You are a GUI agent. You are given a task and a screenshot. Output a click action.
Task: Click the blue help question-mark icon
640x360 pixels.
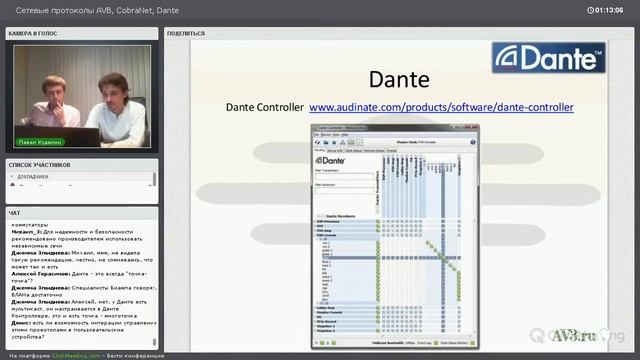pyautogui.click(x=473, y=142)
